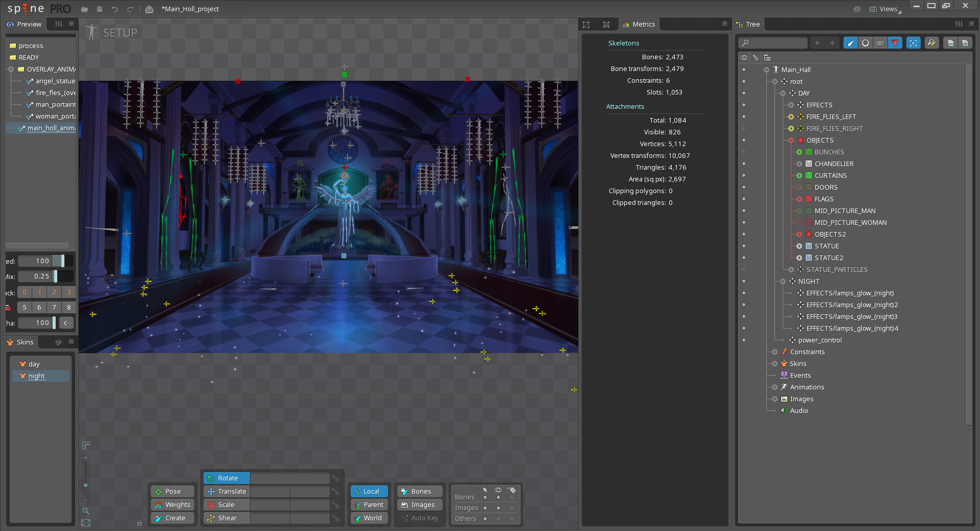Activate playback track 3
The image size is (980, 531).
(x=68, y=292)
